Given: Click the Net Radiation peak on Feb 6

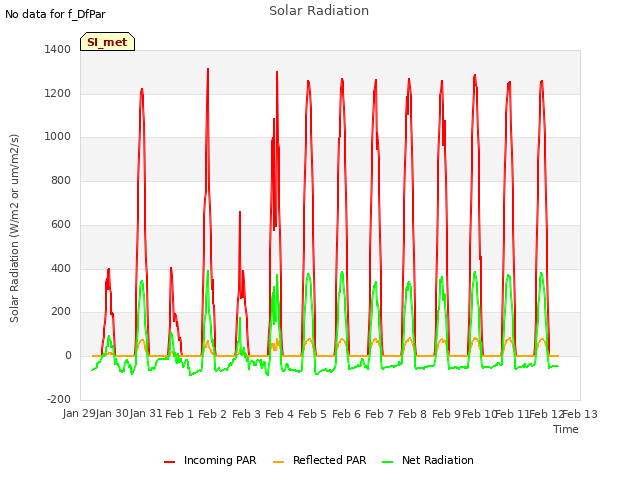Looking at the screenshot, I should coord(342,272).
